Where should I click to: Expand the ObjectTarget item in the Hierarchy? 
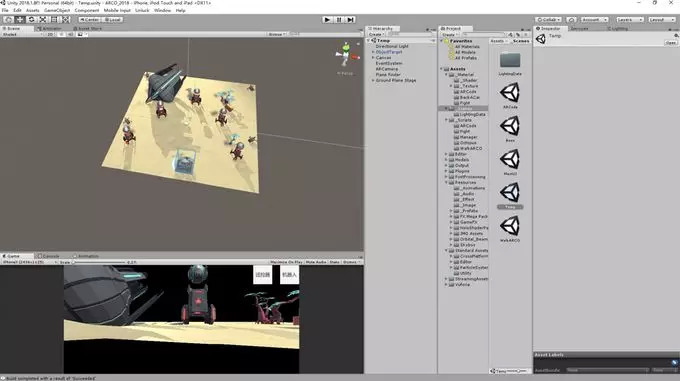pyautogui.click(x=373, y=52)
